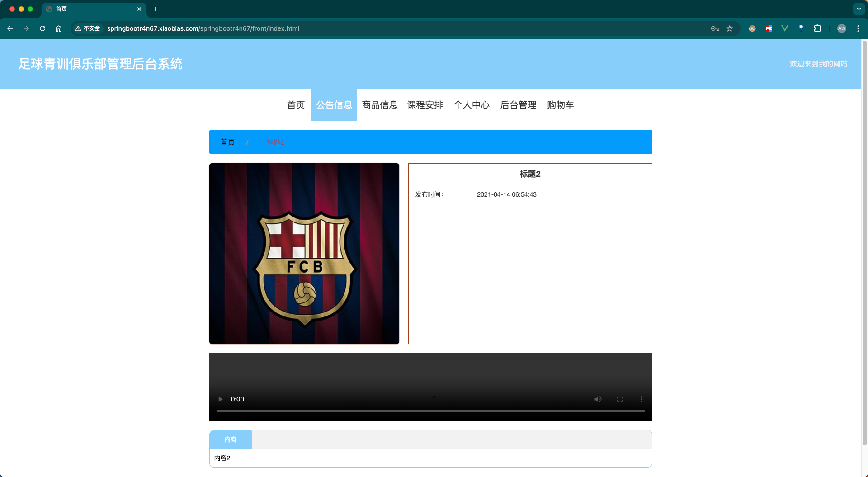Open 个人中心 navigation item
Image resolution: width=868 pixels, height=477 pixels.
(x=472, y=105)
